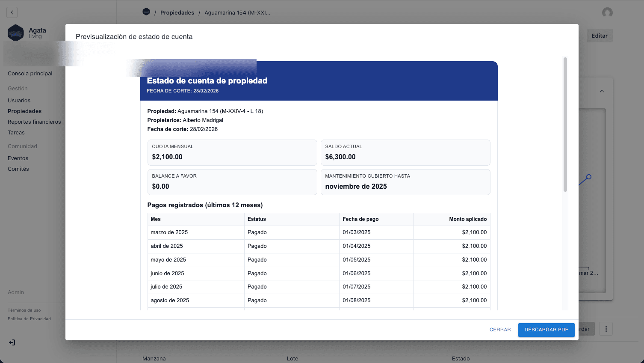This screenshot has width=644, height=363.
Task: Open the three-dot more options menu
Action: point(606,329)
